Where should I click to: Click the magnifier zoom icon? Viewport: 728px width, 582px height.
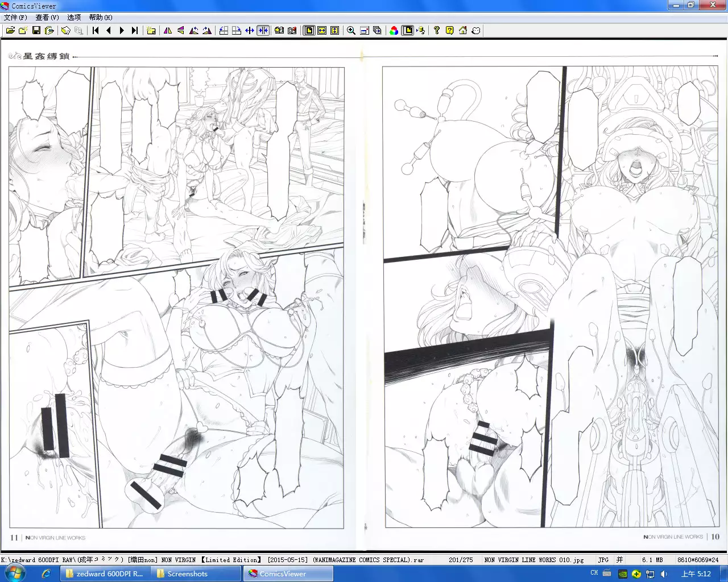tap(351, 31)
